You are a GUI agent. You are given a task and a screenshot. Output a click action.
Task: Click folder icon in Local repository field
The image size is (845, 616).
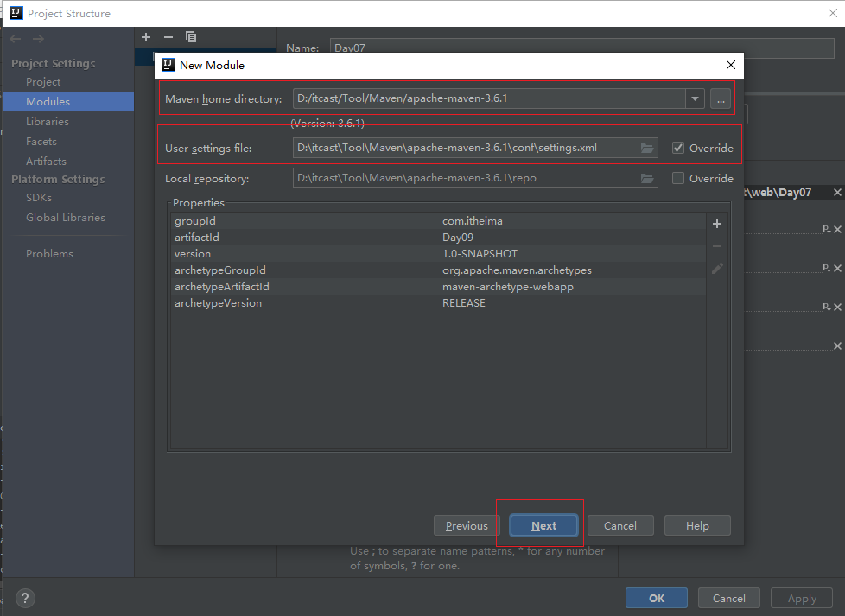click(x=647, y=179)
